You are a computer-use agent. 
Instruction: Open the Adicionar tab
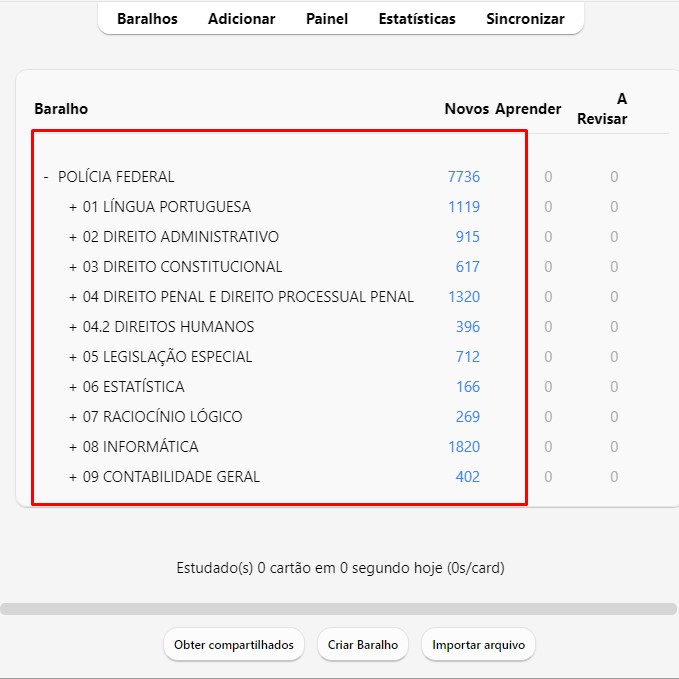[x=242, y=19]
